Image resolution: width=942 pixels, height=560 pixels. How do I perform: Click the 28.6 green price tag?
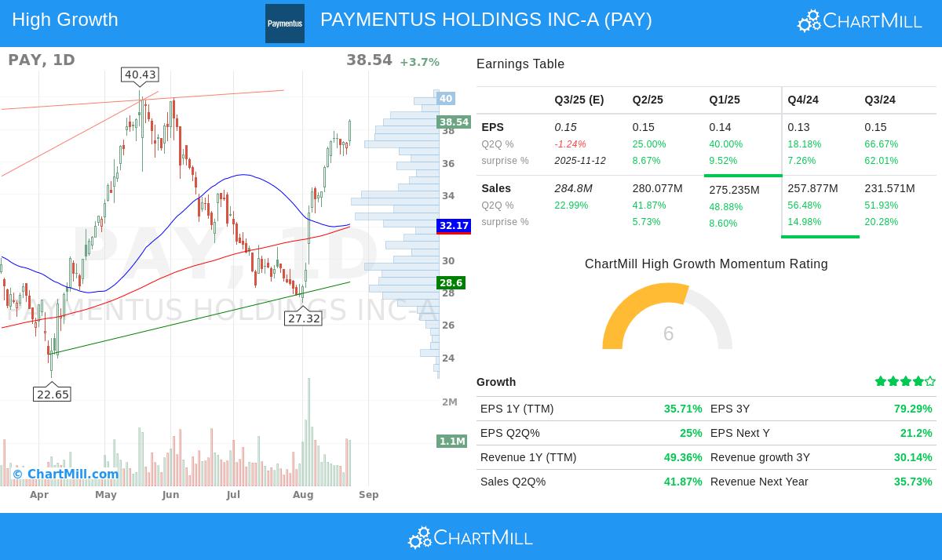click(451, 282)
